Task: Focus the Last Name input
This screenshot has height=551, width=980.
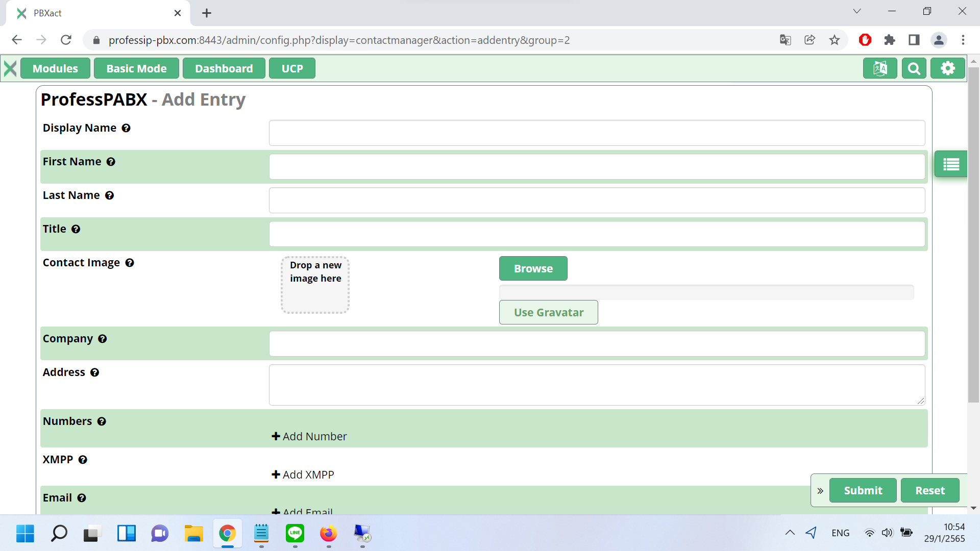Action: point(597,201)
